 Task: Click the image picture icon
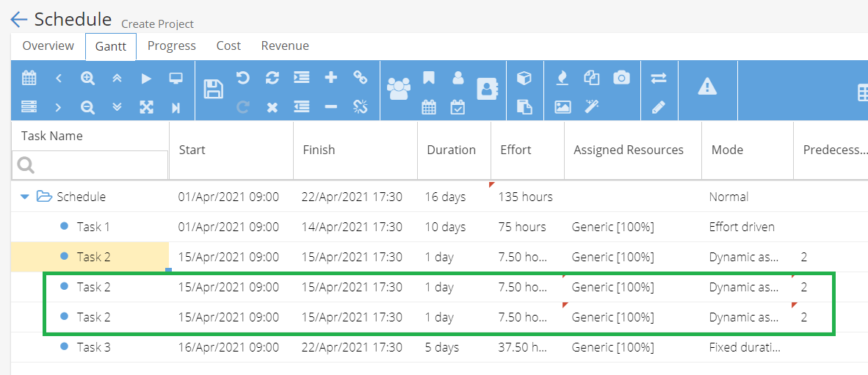[x=563, y=106]
